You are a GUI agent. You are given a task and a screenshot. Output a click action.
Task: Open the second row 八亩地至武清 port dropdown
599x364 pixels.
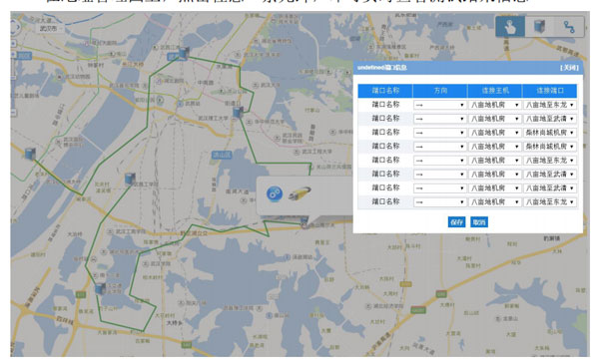(x=549, y=119)
